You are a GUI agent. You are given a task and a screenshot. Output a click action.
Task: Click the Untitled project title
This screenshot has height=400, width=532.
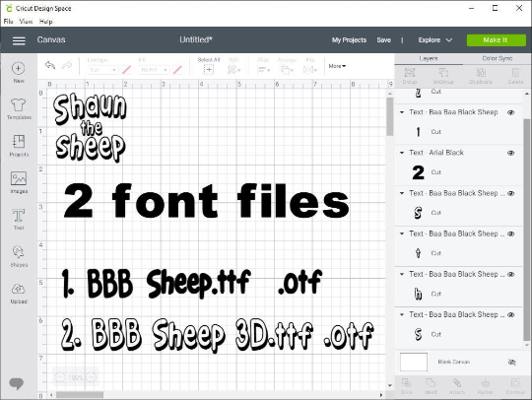[196, 39]
